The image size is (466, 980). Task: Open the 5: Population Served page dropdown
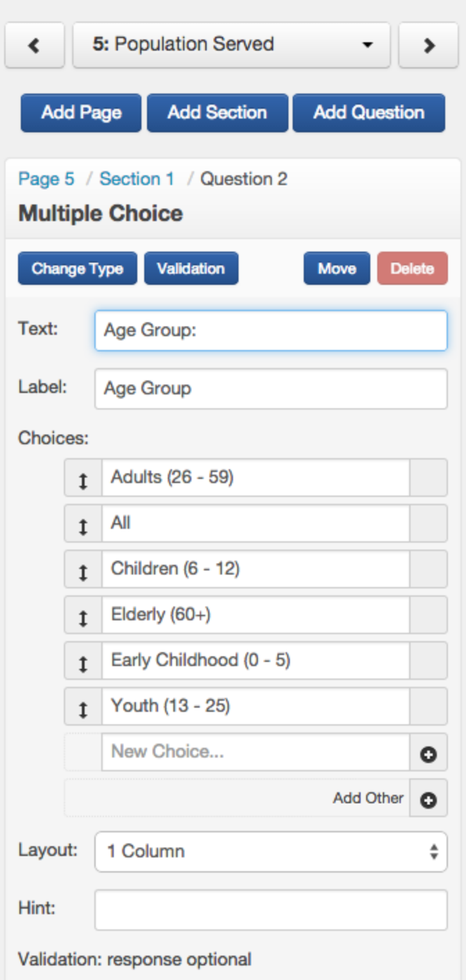click(231, 46)
